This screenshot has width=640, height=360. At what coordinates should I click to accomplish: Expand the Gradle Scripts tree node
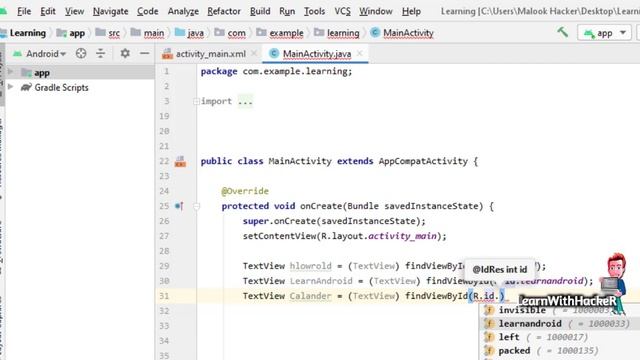(11, 87)
